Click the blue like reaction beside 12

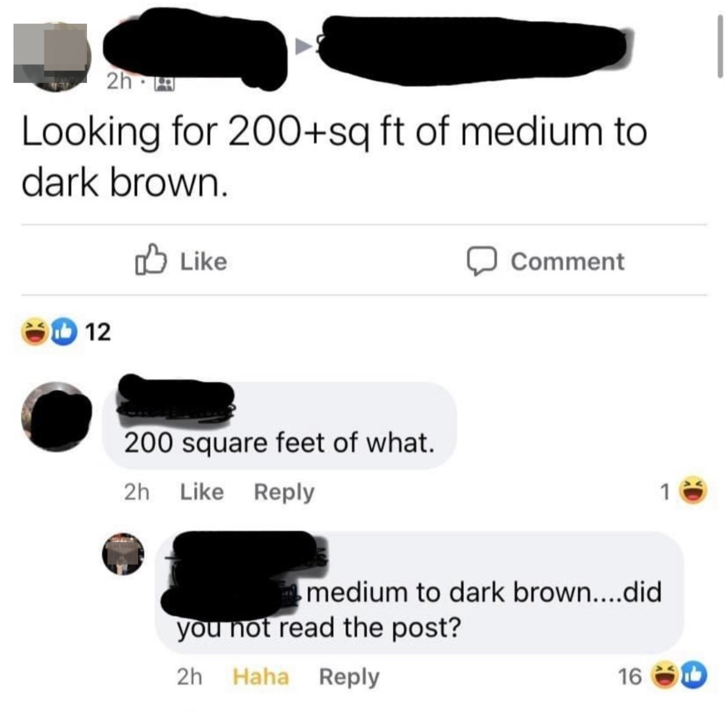click(63, 332)
